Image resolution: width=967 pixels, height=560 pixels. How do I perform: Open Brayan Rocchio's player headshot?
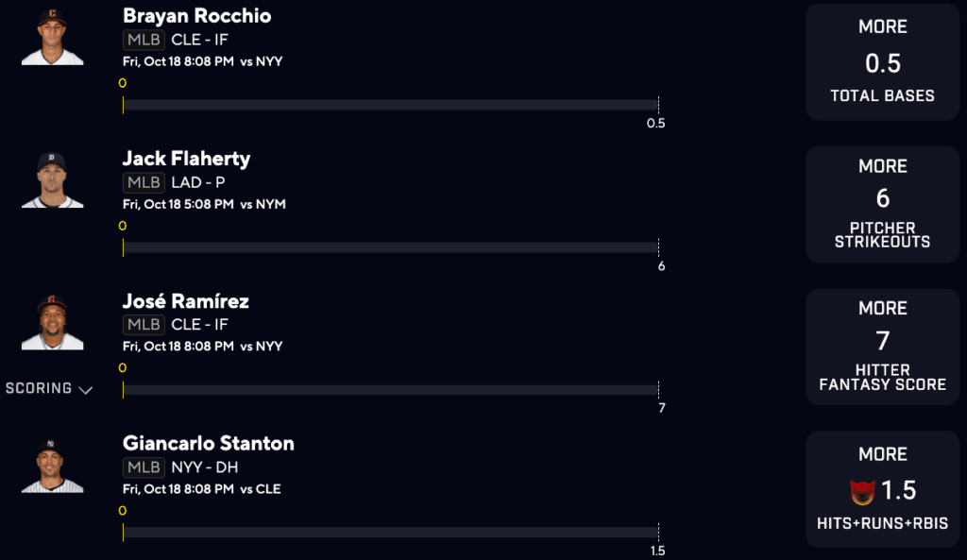(52, 38)
